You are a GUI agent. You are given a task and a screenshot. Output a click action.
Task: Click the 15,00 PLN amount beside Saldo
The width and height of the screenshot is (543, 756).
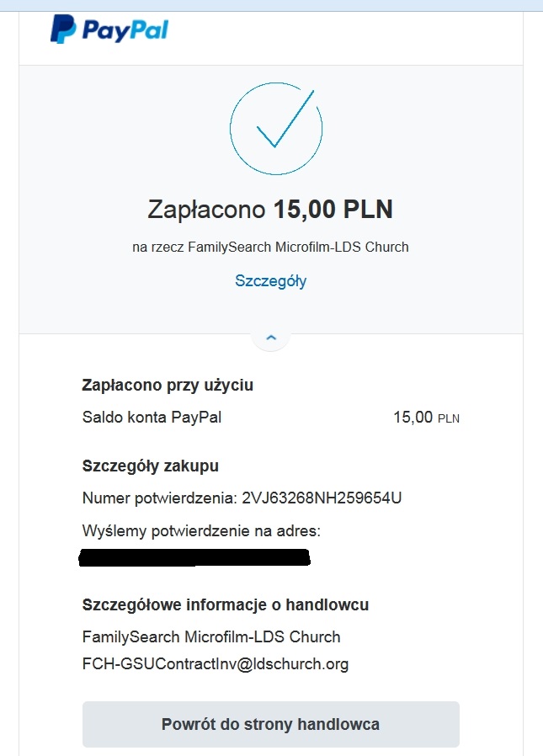(426, 417)
